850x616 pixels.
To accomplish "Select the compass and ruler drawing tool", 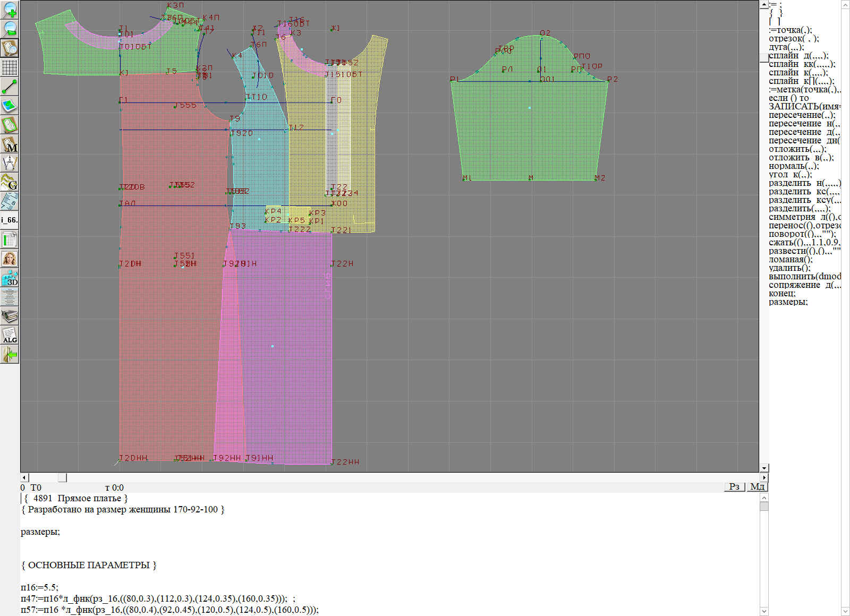I will click(10, 163).
